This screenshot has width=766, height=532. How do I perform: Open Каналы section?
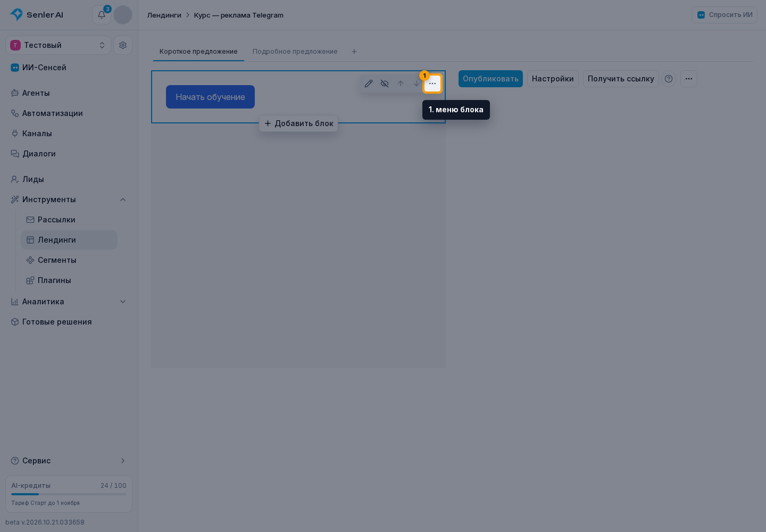69,134
